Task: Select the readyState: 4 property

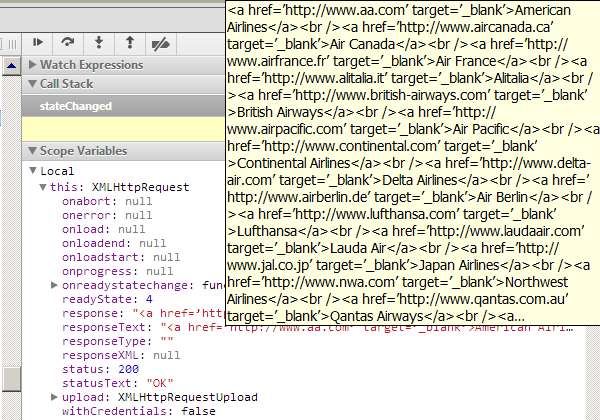Action: click(107, 299)
